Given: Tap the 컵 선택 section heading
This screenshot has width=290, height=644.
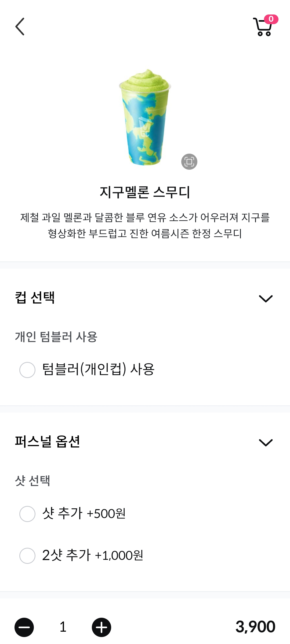Looking at the screenshot, I should pyautogui.click(x=35, y=298).
